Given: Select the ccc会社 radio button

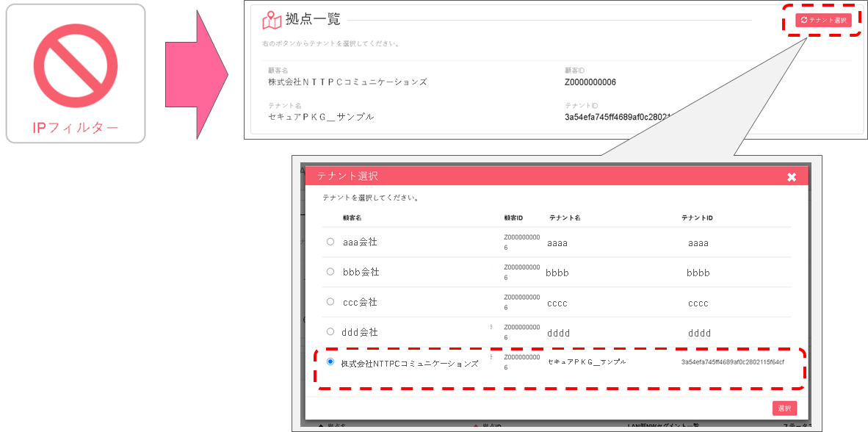Looking at the screenshot, I should pos(330,301).
